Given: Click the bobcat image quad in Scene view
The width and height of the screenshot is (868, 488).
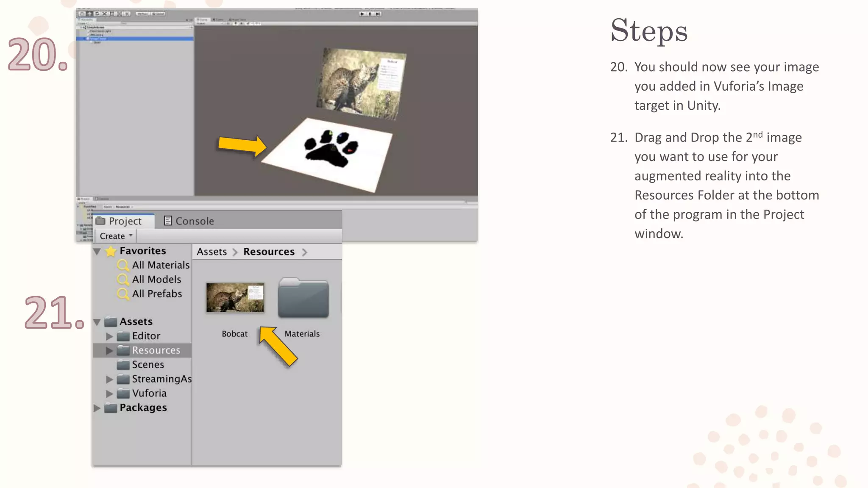Looking at the screenshot, I should pos(361,83).
